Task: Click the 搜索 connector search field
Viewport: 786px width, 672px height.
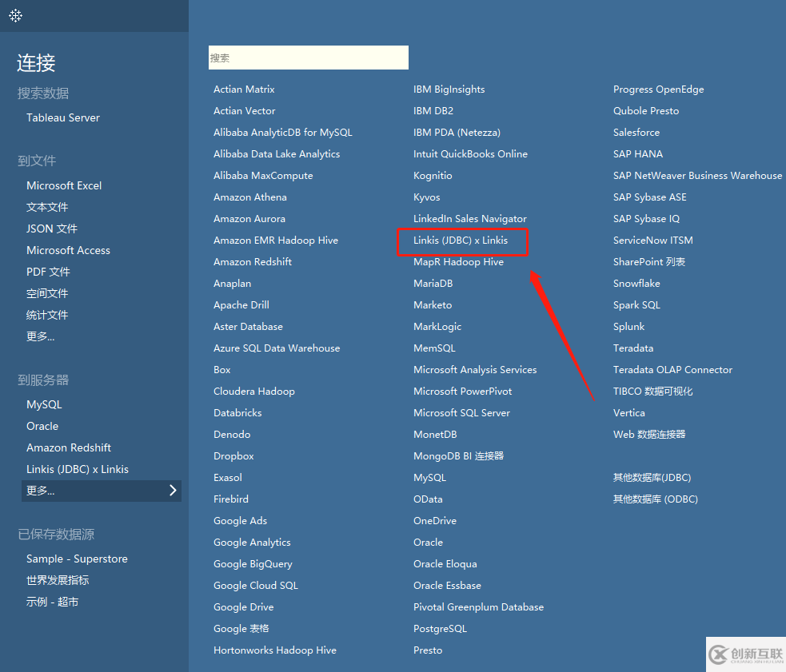Action: point(309,58)
